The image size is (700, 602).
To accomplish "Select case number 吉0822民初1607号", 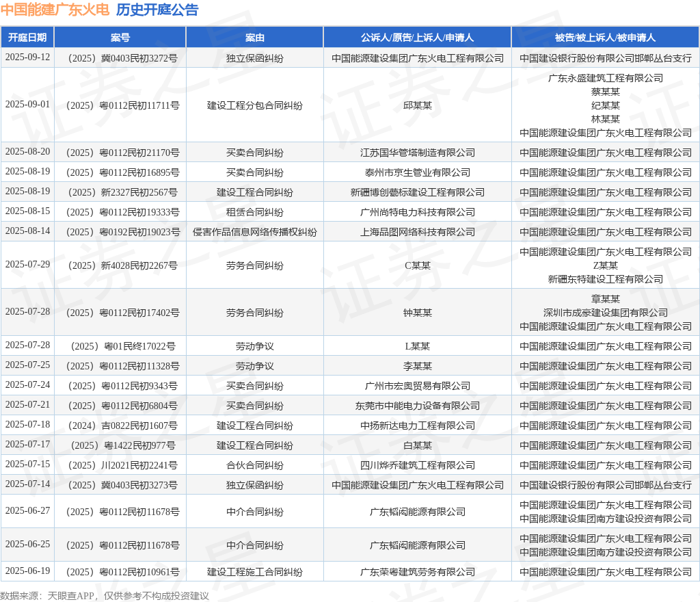I will 122,426.
